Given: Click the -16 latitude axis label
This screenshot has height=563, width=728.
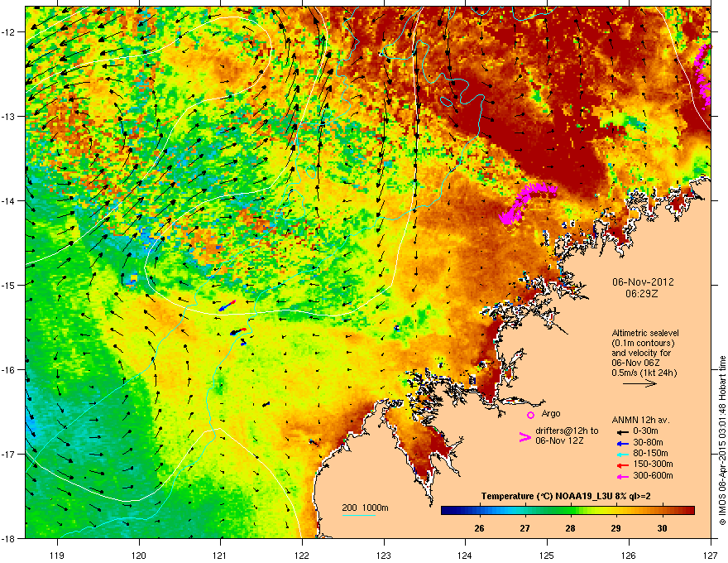Looking at the screenshot, I should pyautogui.click(x=8, y=370).
